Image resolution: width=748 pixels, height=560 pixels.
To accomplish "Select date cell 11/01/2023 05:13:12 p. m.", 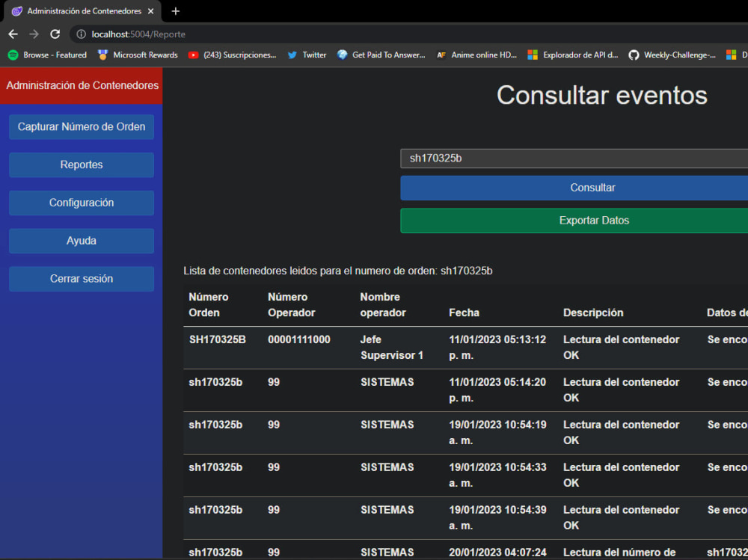I will click(x=497, y=347).
